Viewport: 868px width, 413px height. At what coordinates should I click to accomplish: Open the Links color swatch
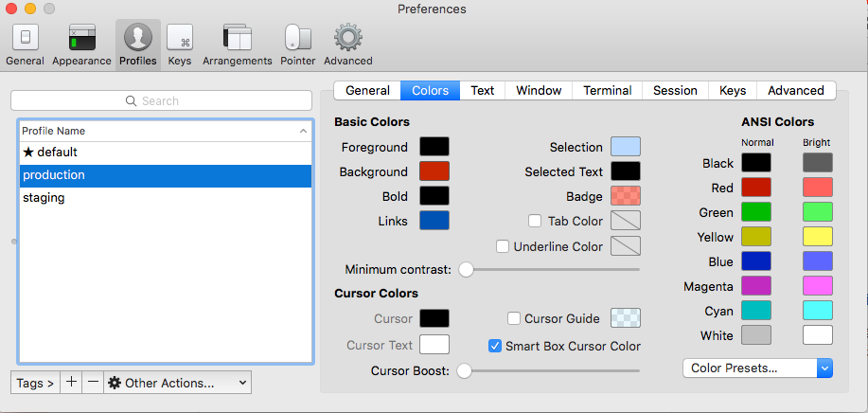click(434, 221)
